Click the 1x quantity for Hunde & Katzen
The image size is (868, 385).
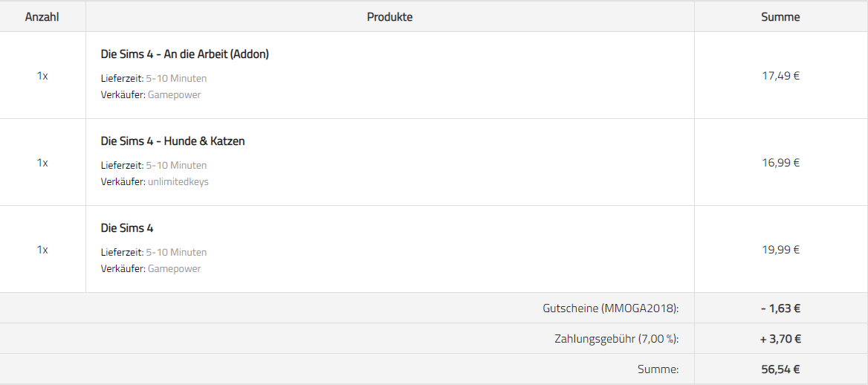click(x=42, y=163)
